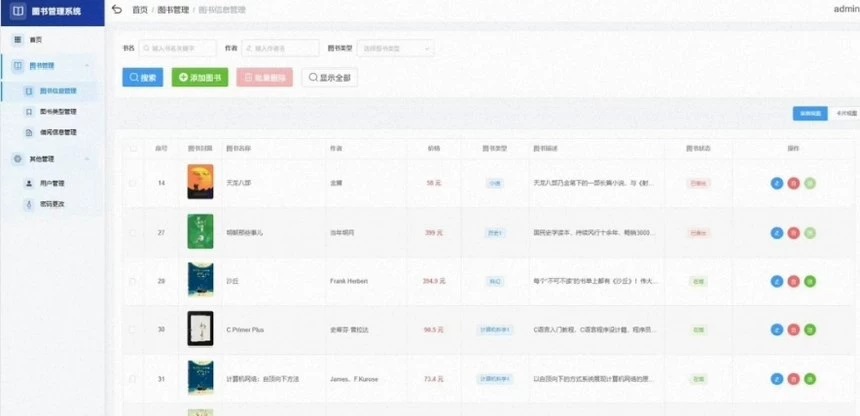Tick the checkbox for row 27
Image resolution: width=860 pixels, height=416 pixels.
coord(133,233)
